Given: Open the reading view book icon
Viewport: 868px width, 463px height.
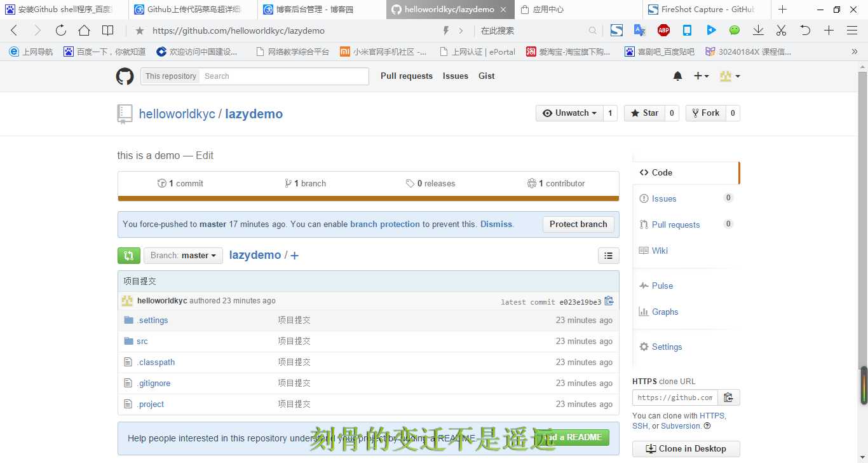Looking at the screenshot, I should pyautogui.click(x=108, y=31).
